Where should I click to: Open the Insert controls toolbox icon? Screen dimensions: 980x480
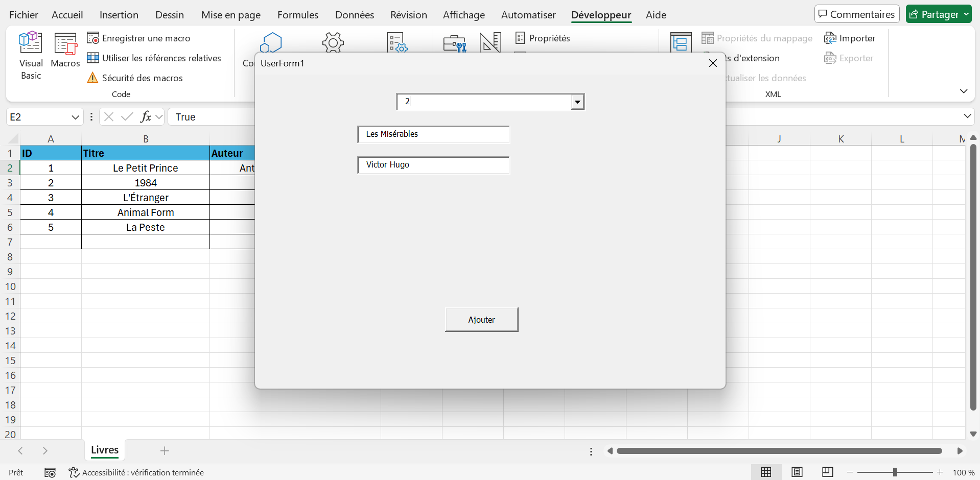coord(454,43)
